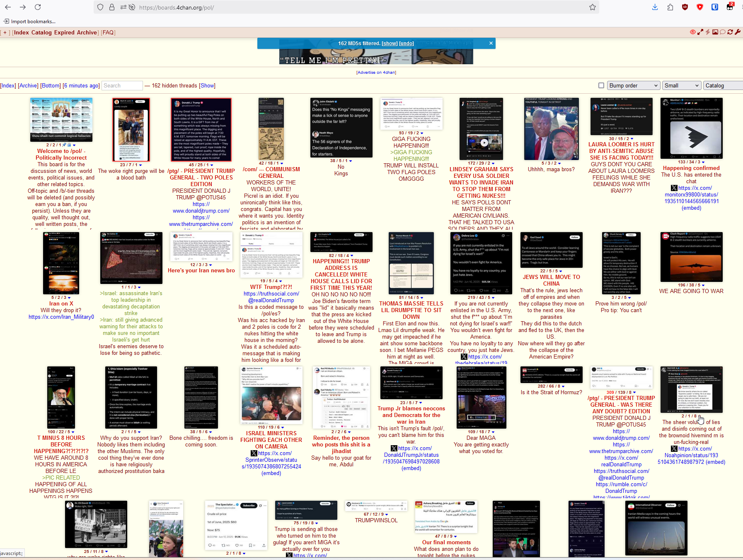Click the [Archive] link above the catalog
This screenshot has width=743, height=560.
click(x=28, y=85)
